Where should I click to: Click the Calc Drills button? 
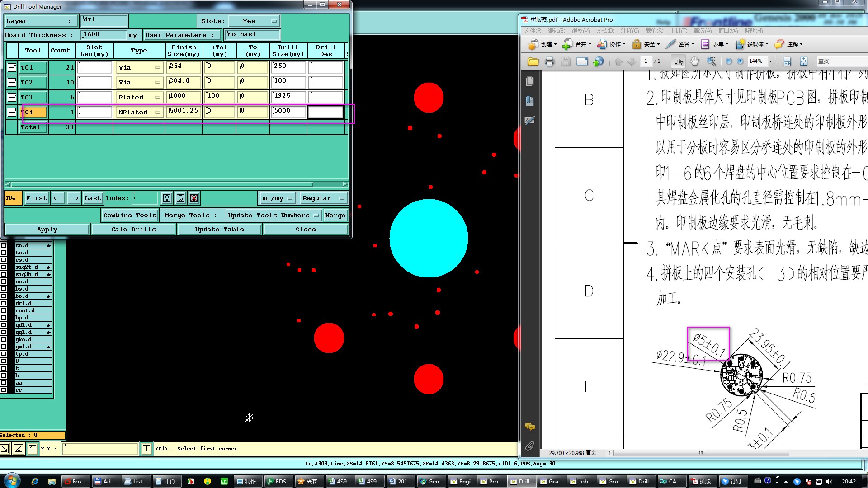pos(133,229)
